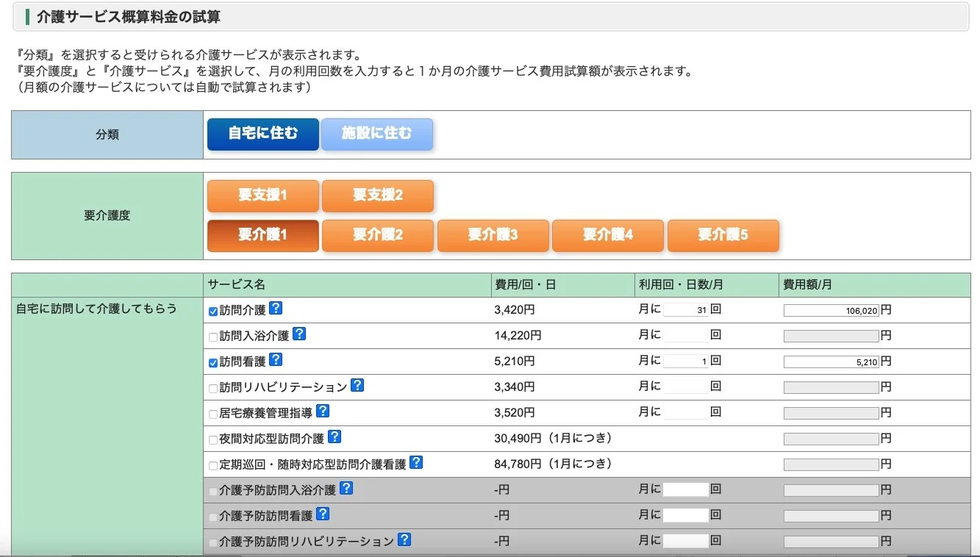The width and height of the screenshot is (980, 557).
Task: Click the 夜間対応型訪問介護 monthly cost field
Action: 831,439
